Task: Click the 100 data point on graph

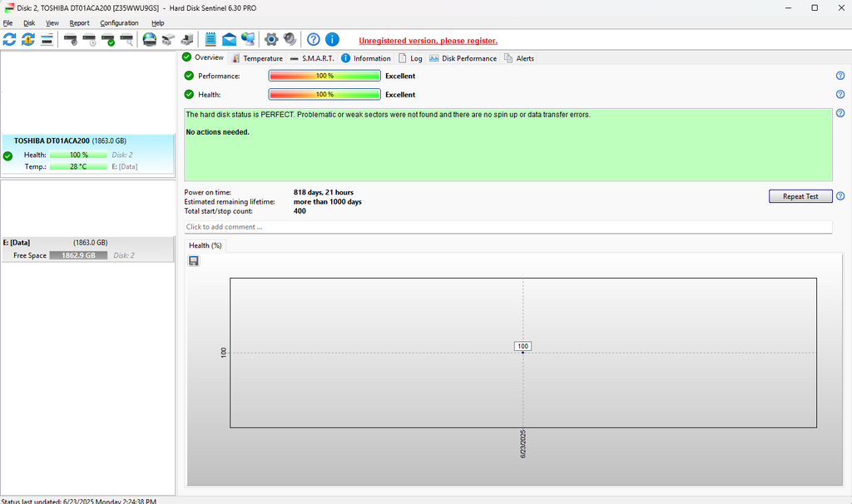Action: click(x=523, y=353)
